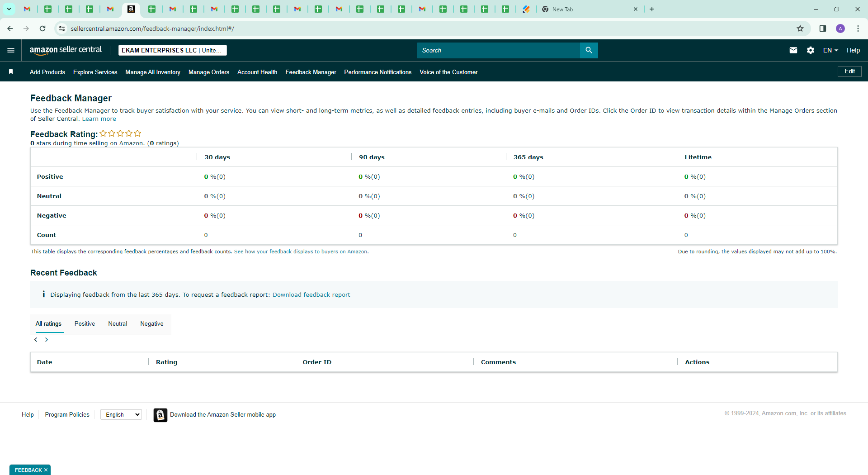This screenshot has height=475, width=868.
Task: Go to next feedback page arrow
Action: coord(47,340)
